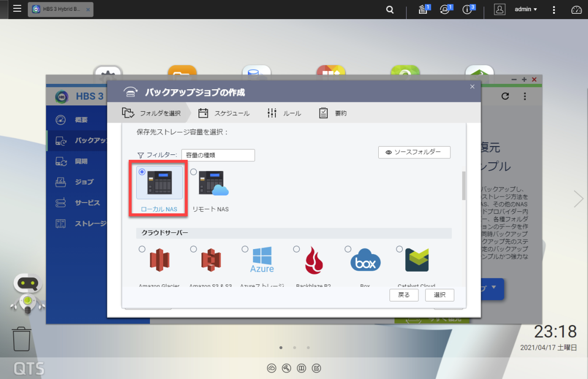Screen dimensions: 588x379
Task: Select the Amazon S3 radio button
Action: 194,249
